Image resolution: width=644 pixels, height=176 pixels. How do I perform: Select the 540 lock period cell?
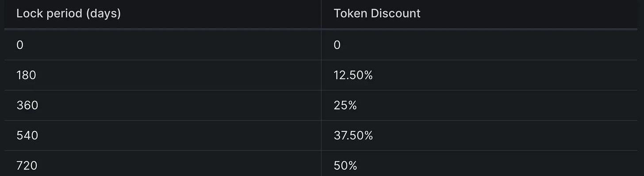tap(27, 135)
